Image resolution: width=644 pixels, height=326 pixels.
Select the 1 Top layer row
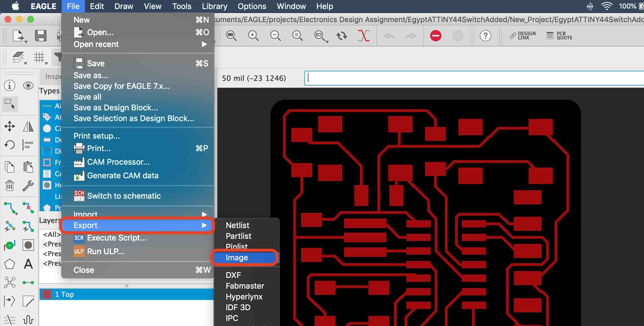coord(126,294)
